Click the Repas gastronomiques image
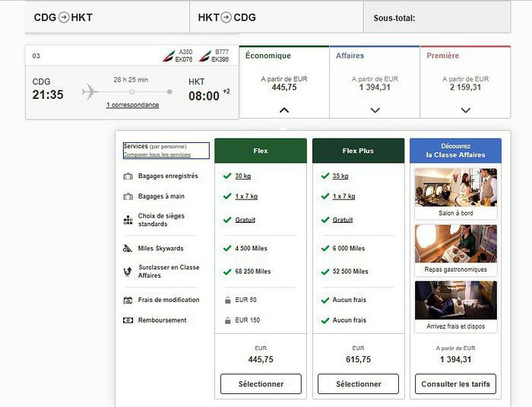This screenshot has width=532, height=407. pyautogui.click(x=456, y=243)
